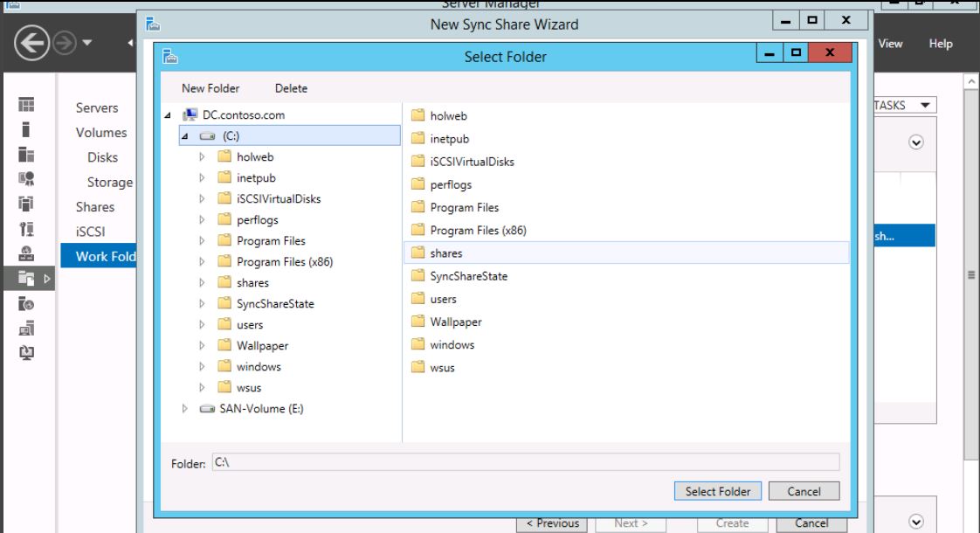
Task: Select SyncShareState in folder tree
Action: click(x=275, y=303)
